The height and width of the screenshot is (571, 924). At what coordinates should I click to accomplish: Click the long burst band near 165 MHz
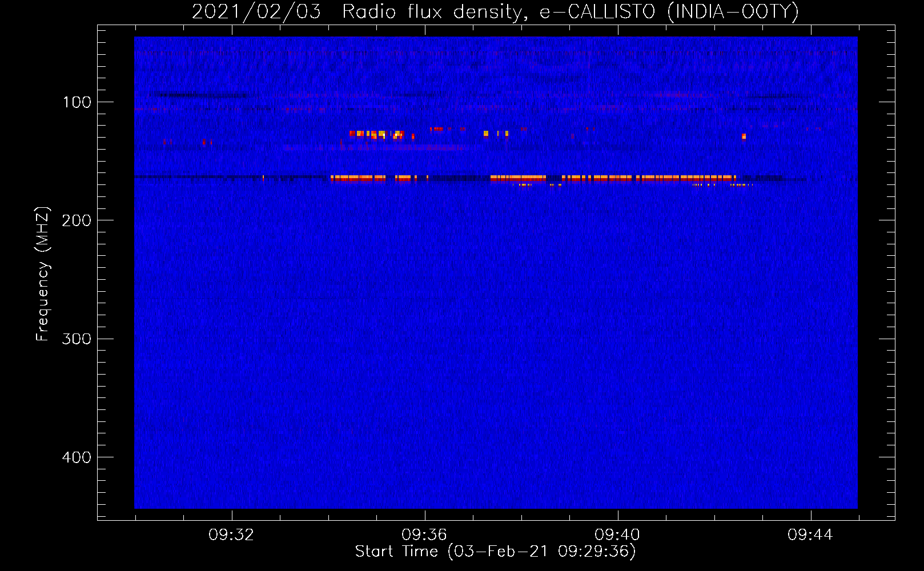(x=533, y=179)
